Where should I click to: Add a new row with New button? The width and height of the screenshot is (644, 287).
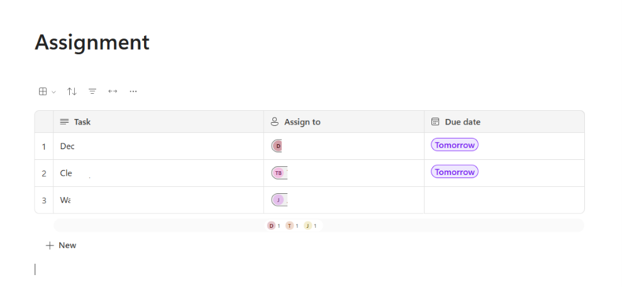point(61,245)
